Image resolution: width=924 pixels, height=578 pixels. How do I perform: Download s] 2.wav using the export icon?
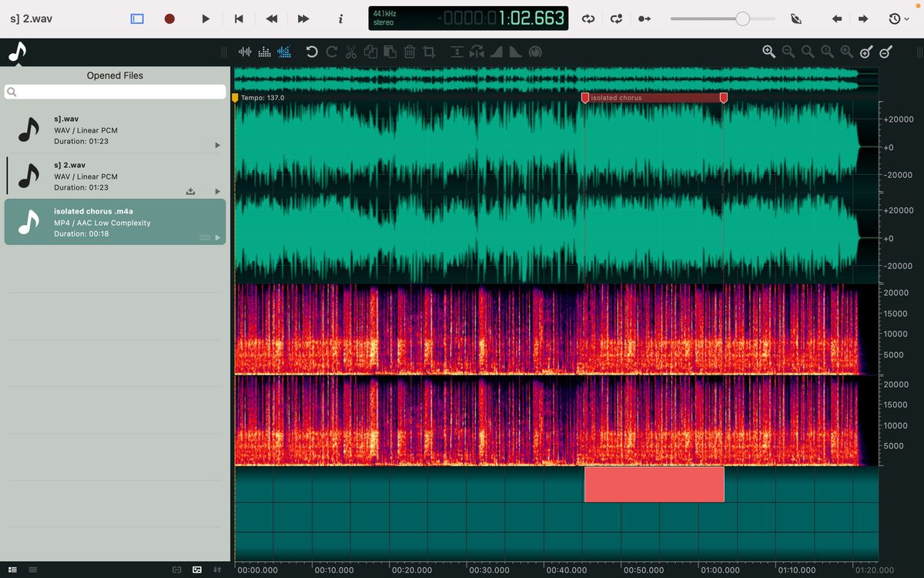(x=190, y=191)
